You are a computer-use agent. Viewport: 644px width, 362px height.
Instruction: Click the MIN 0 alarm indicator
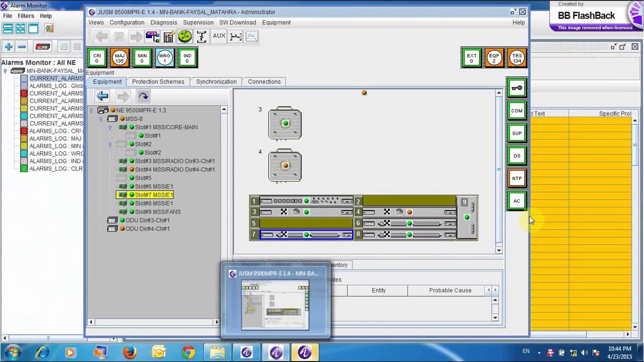click(x=142, y=58)
